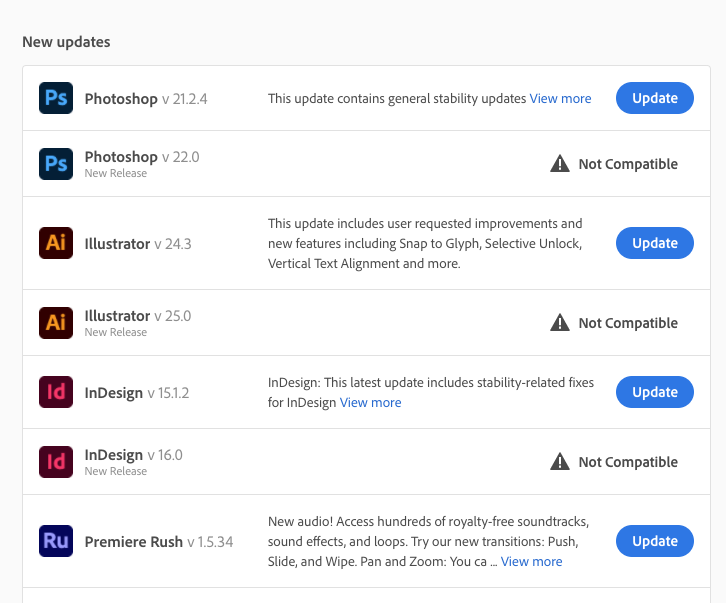Open View more for InDesign update
Image resolution: width=726 pixels, height=603 pixels.
(x=370, y=402)
